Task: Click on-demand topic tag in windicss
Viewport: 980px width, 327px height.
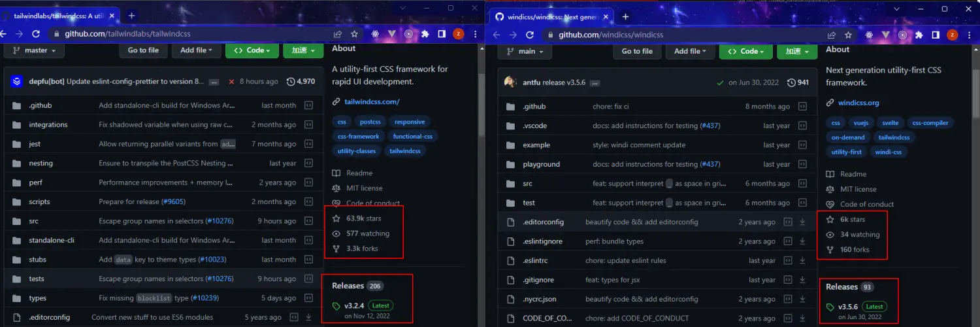Action: (x=848, y=137)
